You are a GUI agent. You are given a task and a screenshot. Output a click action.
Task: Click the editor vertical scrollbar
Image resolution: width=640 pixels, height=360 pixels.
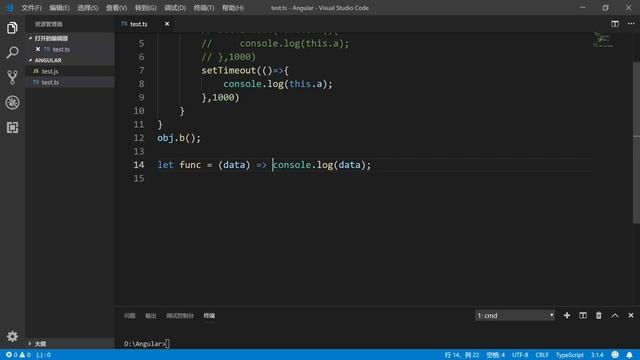tap(636, 142)
